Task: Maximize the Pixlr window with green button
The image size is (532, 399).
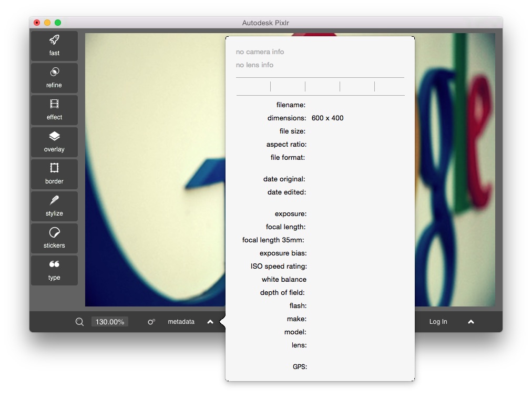Action: coord(58,23)
